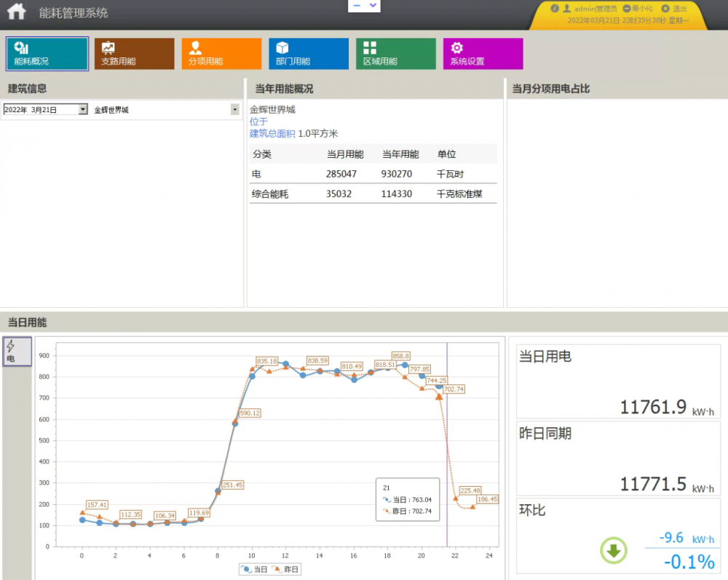
Task: Click the purple vertical time marker line
Action: 447,451
